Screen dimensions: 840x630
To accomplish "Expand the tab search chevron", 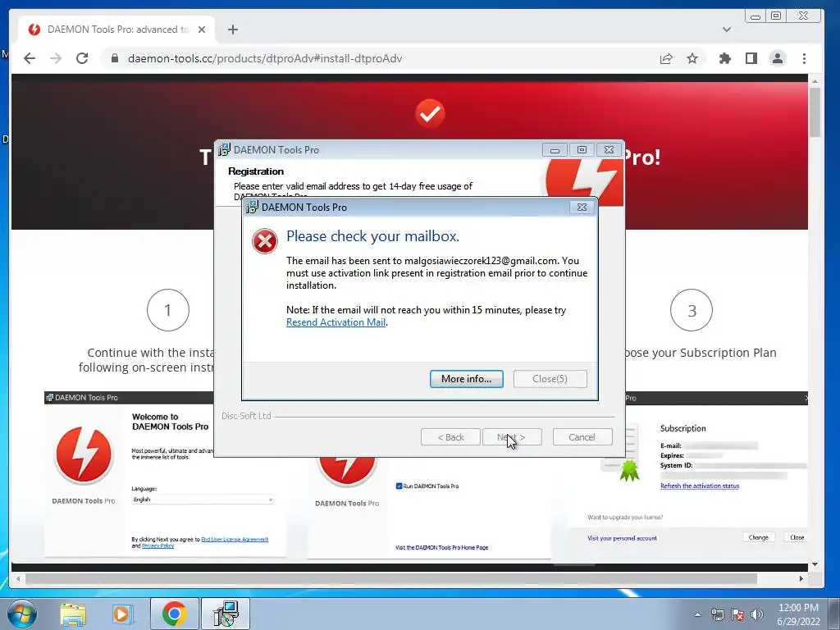I will click(x=727, y=30).
